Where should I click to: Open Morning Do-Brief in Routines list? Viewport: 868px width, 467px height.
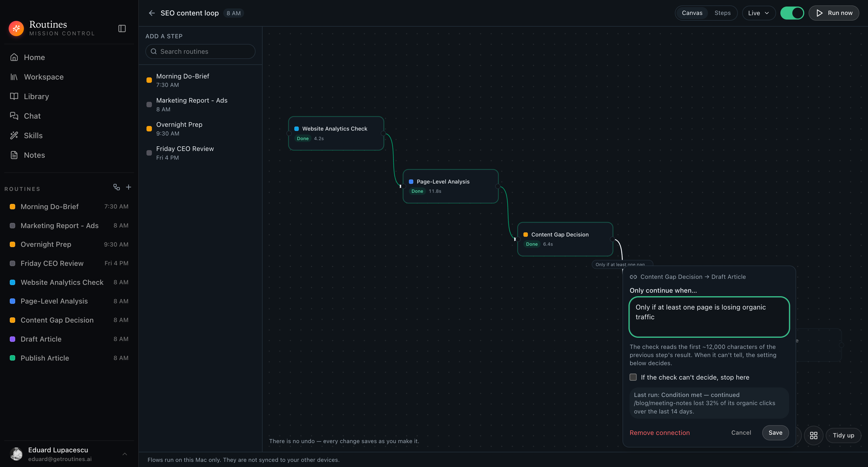69,207
